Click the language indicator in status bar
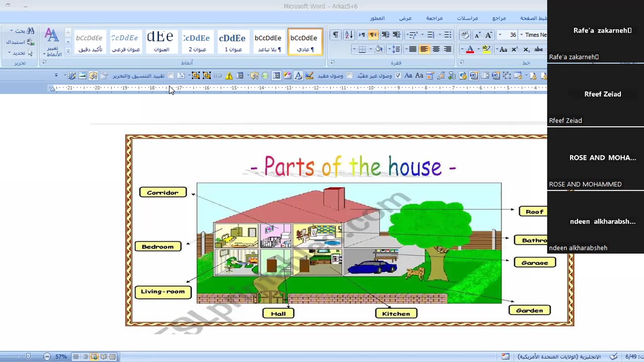The width and height of the screenshot is (644, 362). pos(559,356)
